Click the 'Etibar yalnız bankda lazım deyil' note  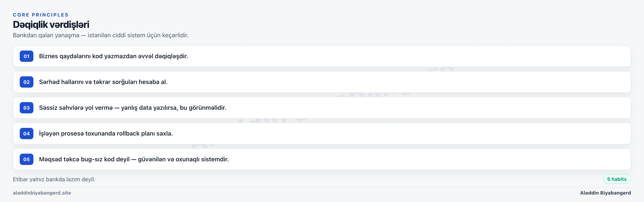click(x=54, y=179)
